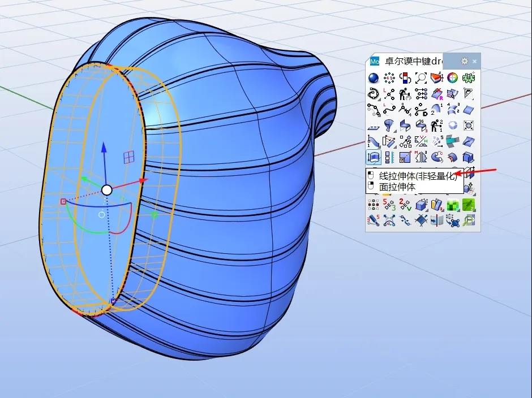Click the red-white-blue flip arrows icon

[x=405, y=78]
